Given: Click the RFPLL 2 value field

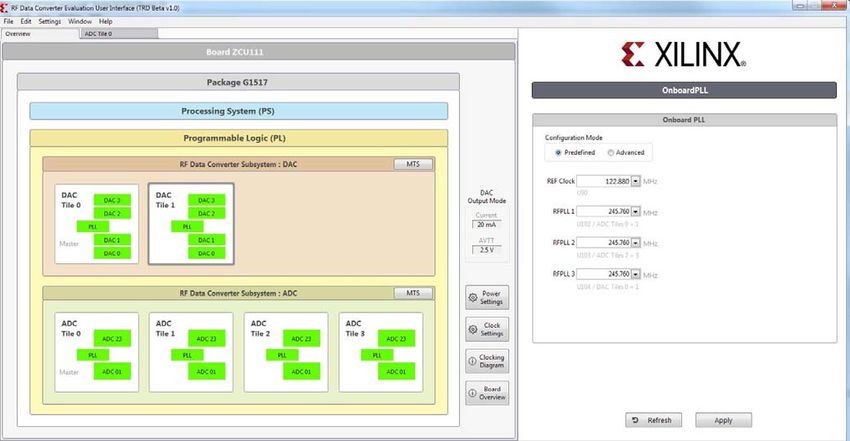Looking at the screenshot, I should [603, 242].
